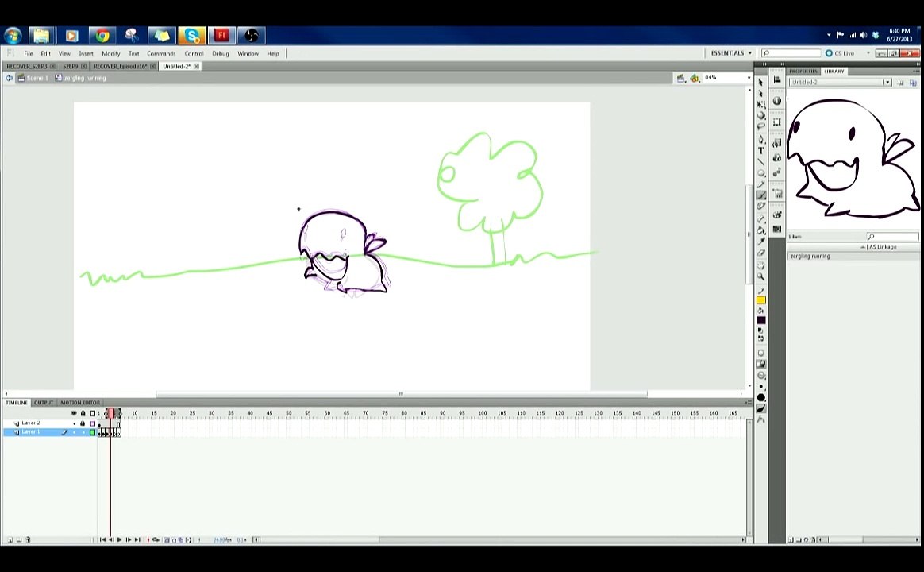The width and height of the screenshot is (924, 572).
Task: Select the Pencil tool
Action: point(760,184)
